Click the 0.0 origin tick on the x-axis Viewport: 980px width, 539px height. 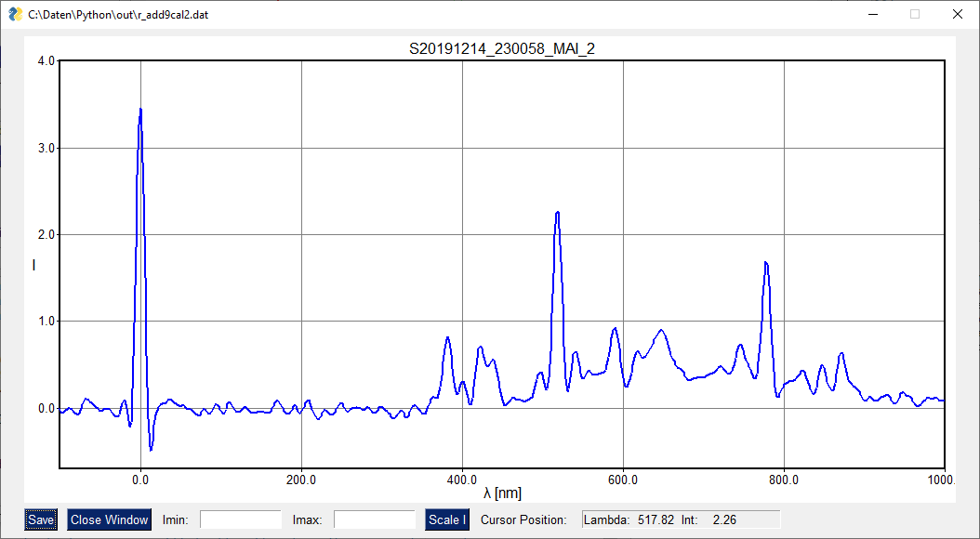pyautogui.click(x=141, y=480)
